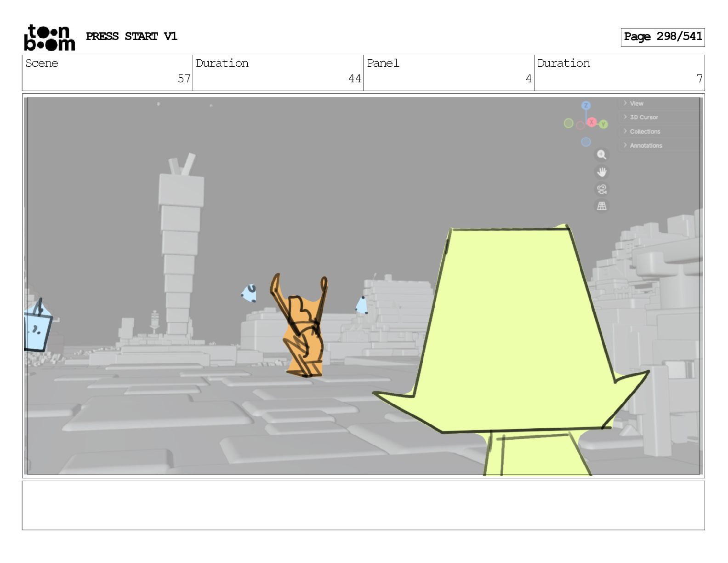Toggle the camera view icon
Viewport: 728px width, 563px height.
(x=602, y=189)
